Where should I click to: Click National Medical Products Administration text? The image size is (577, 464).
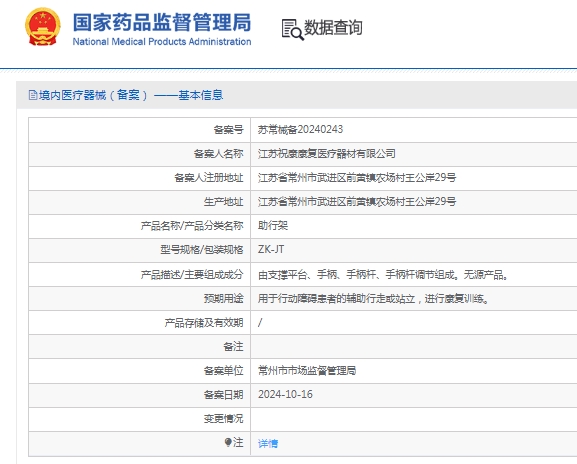[162, 42]
